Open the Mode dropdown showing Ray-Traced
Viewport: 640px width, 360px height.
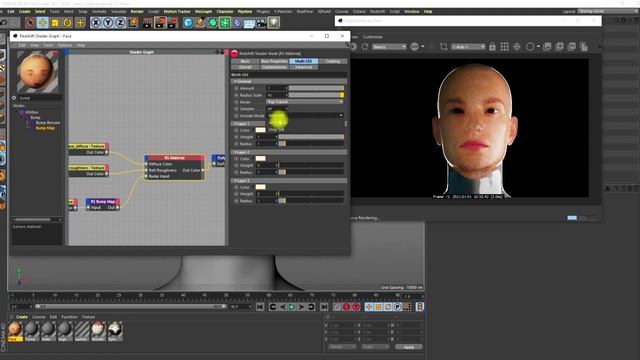click(305, 102)
